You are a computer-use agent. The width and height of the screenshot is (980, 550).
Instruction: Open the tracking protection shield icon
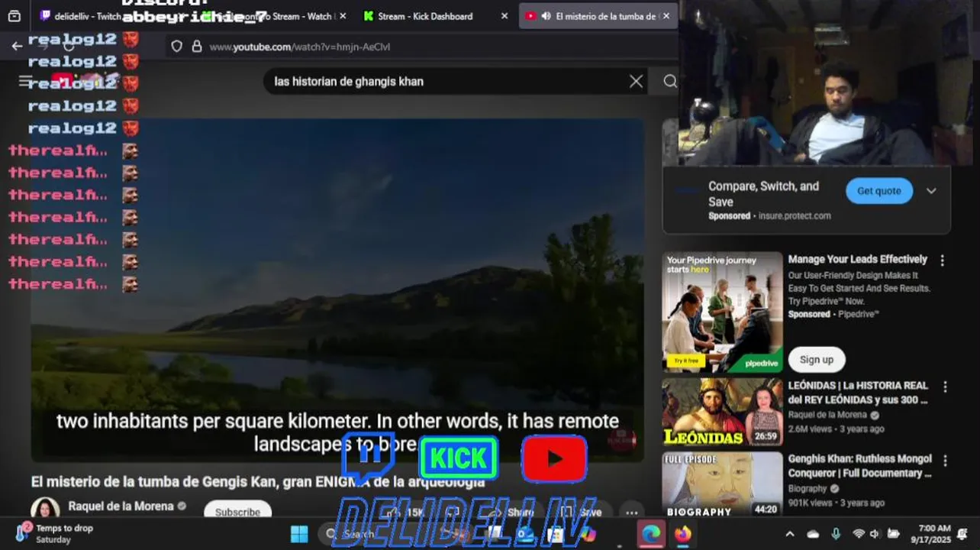176,47
